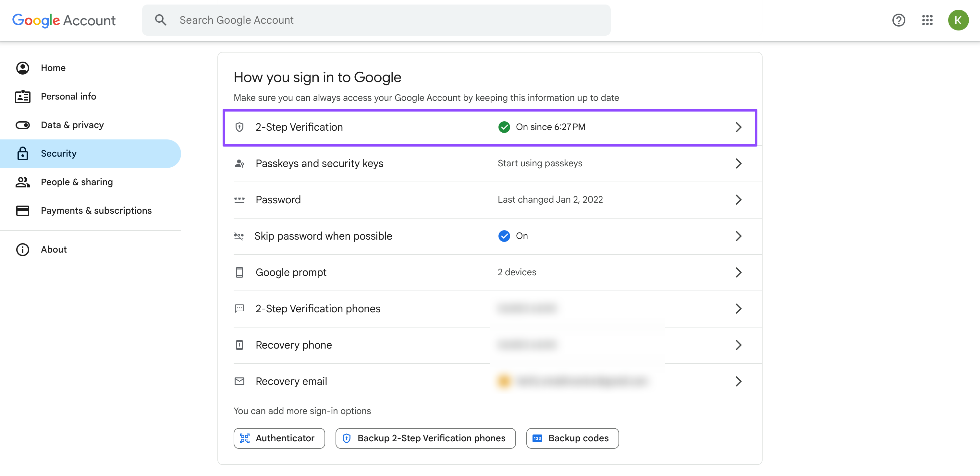The height and width of the screenshot is (476, 980).
Task: Expand the Password row chevron
Action: 738,200
